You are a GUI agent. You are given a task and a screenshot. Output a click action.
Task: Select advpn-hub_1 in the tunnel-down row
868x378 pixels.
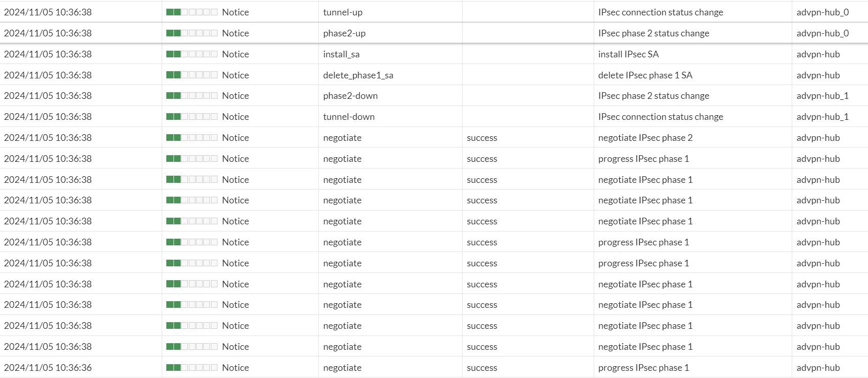pos(822,116)
